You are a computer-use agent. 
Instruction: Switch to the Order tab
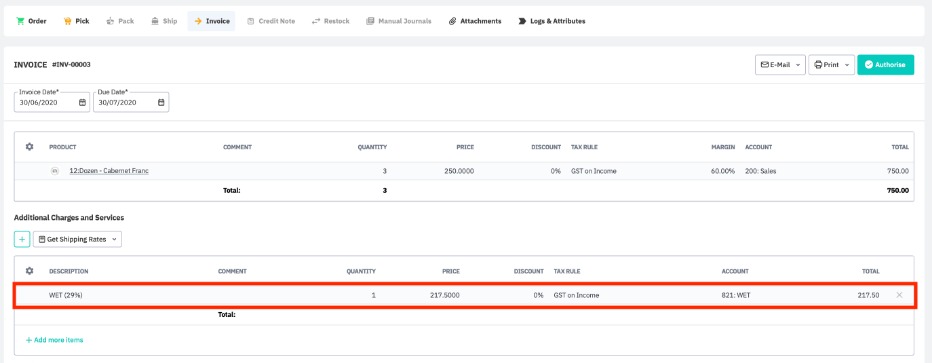[32, 21]
